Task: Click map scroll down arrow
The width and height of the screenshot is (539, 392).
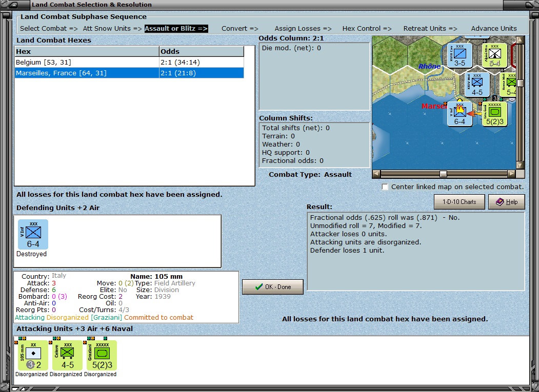Action: click(520, 165)
